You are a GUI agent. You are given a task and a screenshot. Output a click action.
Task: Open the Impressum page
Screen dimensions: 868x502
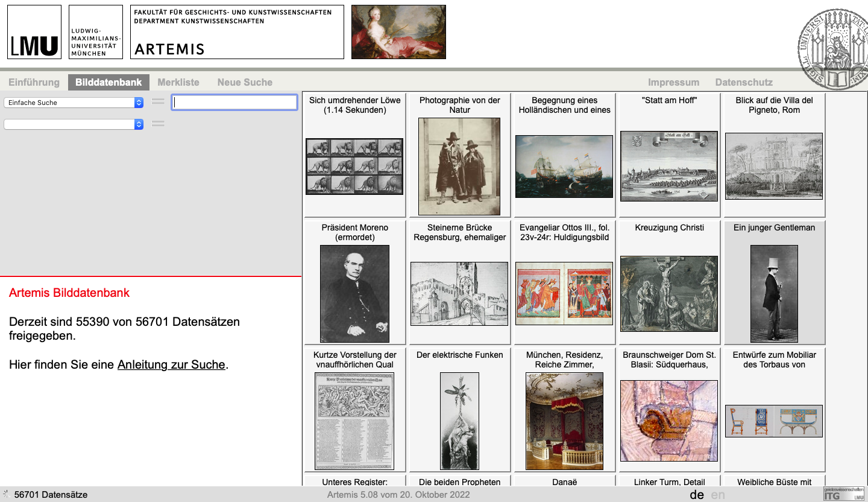pyautogui.click(x=673, y=82)
